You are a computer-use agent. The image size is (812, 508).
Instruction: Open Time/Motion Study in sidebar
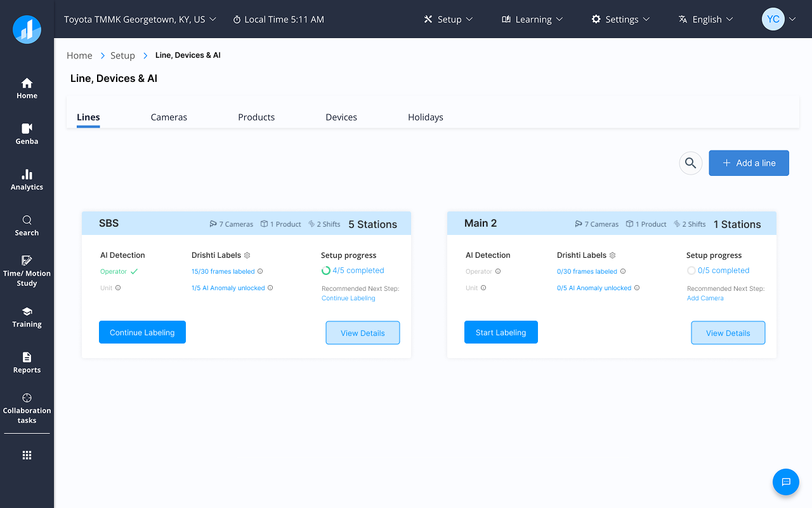coord(27,271)
